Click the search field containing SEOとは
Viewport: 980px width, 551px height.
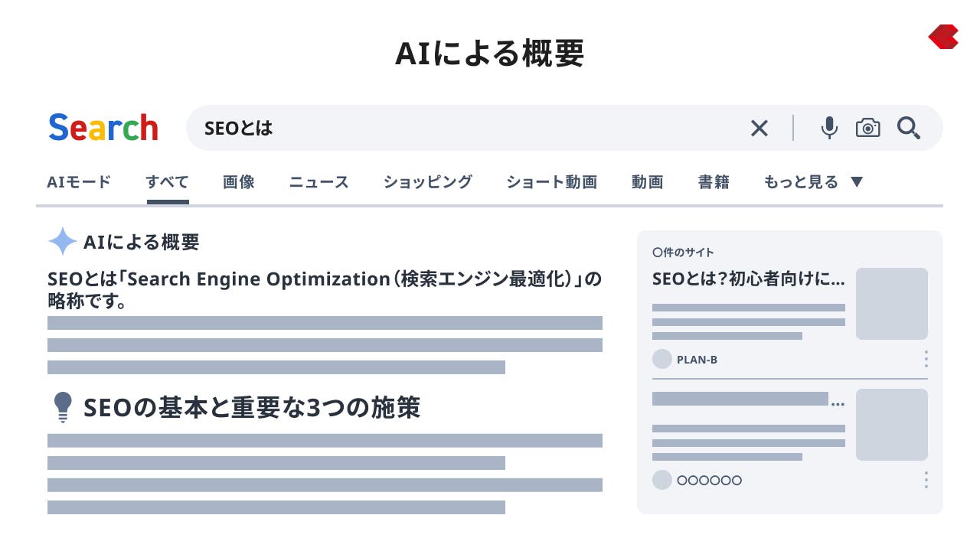[564, 128]
